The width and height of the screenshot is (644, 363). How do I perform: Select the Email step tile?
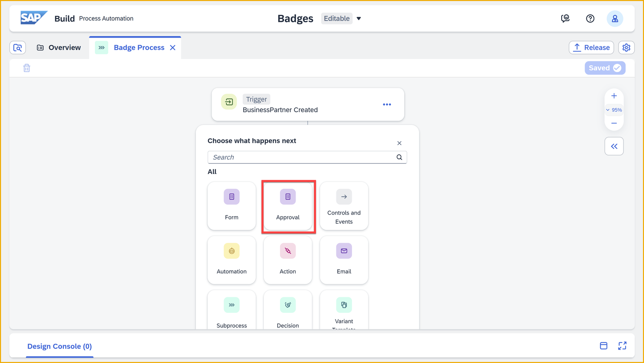pyautogui.click(x=344, y=260)
